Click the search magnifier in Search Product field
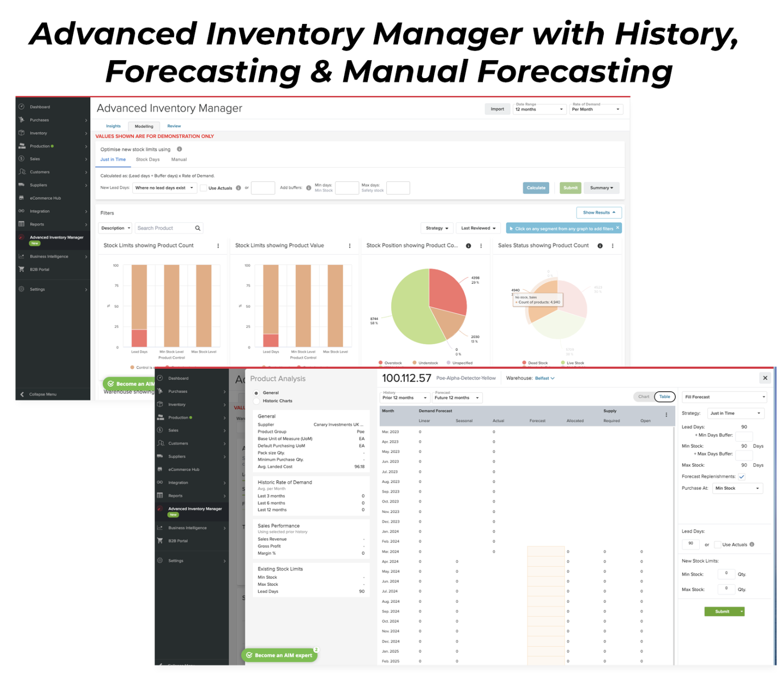This screenshot has height=688, width=784. pyautogui.click(x=198, y=228)
